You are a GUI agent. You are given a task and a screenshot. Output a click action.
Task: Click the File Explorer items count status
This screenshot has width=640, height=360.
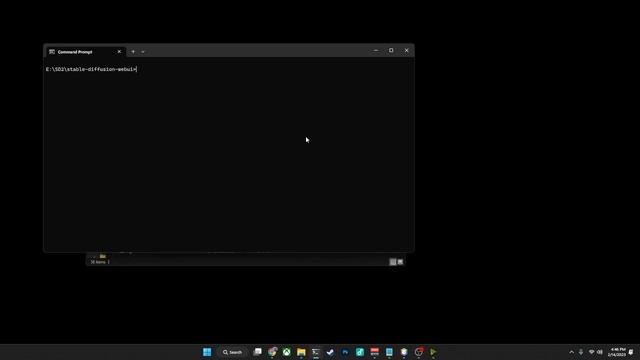coord(98,262)
